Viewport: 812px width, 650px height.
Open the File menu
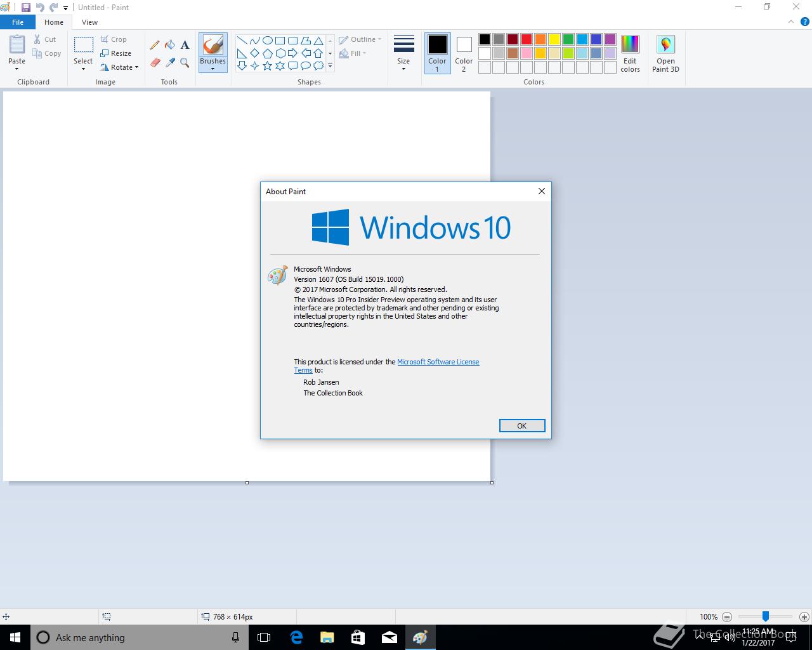(x=18, y=22)
